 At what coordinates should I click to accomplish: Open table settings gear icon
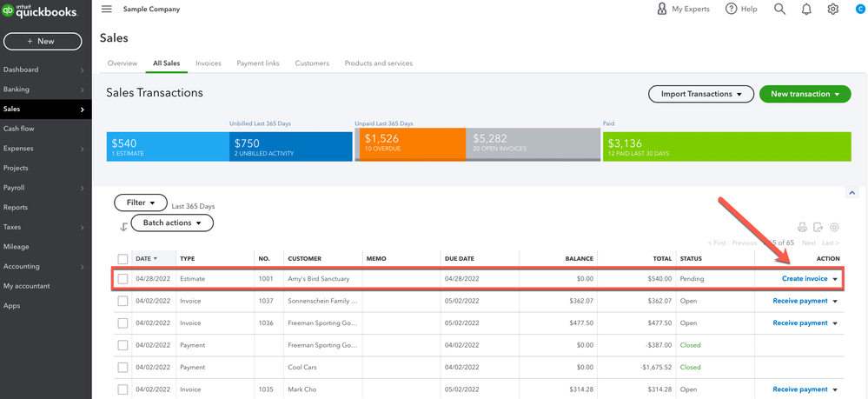[835, 227]
